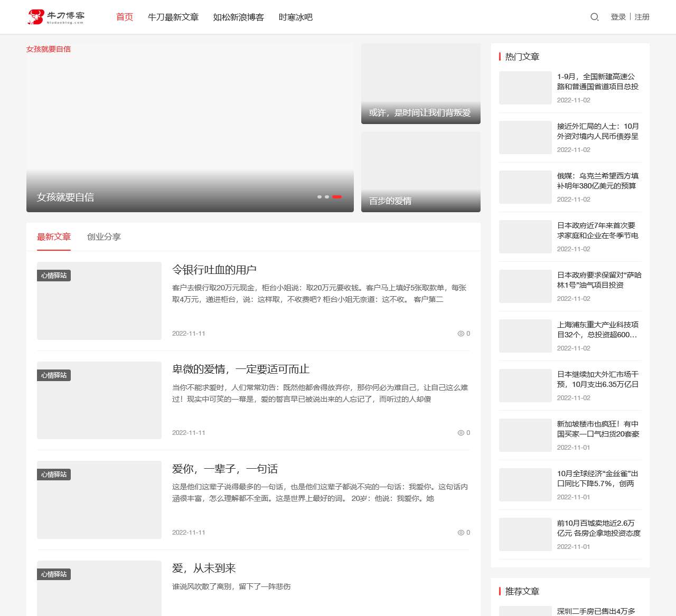Viewport: 676px width, 616px height.
Task: Open hot article 接近外汇局的人士：10月外资
Action: coord(598,131)
